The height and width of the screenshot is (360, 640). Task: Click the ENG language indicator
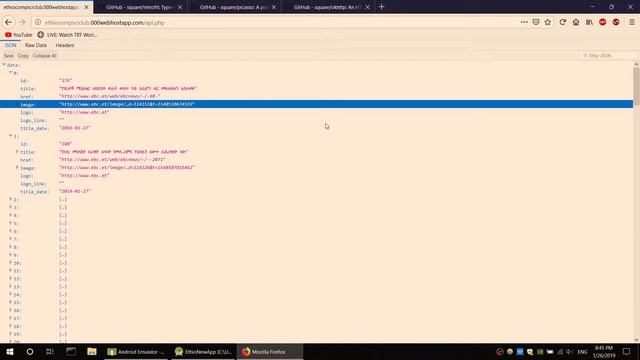point(582,351)
